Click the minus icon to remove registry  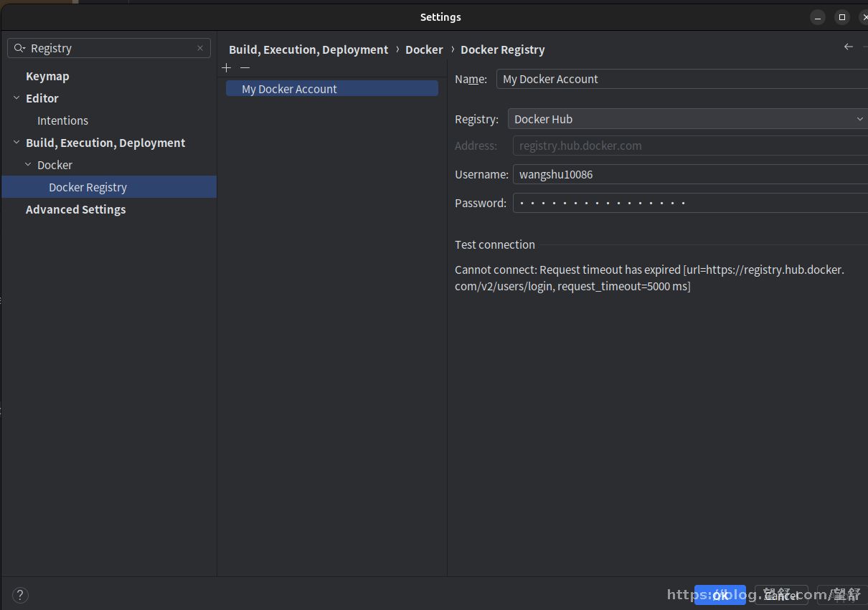point(245,67)
